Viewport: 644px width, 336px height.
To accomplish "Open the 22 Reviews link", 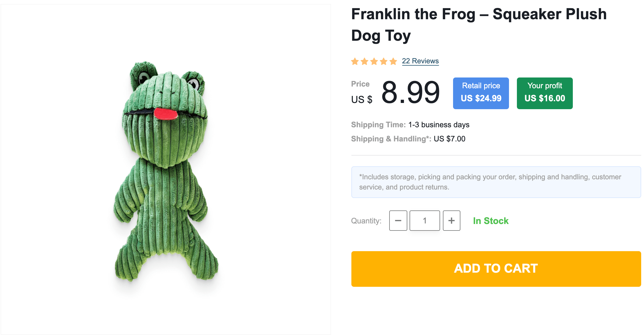I will (x=420, y=61).
